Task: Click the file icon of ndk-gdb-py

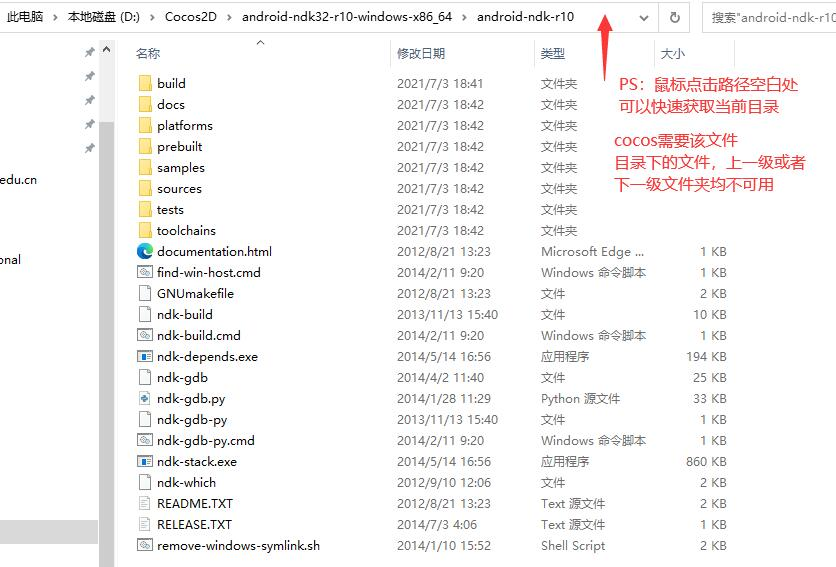Action: pyautogui.click(x=145, y=419)
